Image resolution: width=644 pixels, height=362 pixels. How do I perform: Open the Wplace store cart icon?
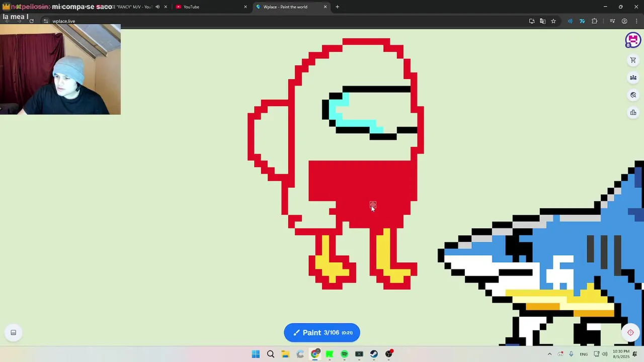[x=633, y=60]
